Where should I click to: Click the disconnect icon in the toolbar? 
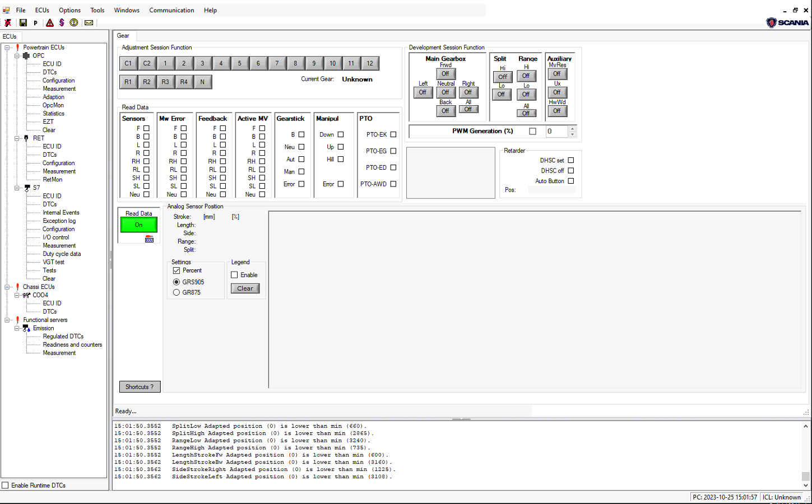(x=8, y=22)
